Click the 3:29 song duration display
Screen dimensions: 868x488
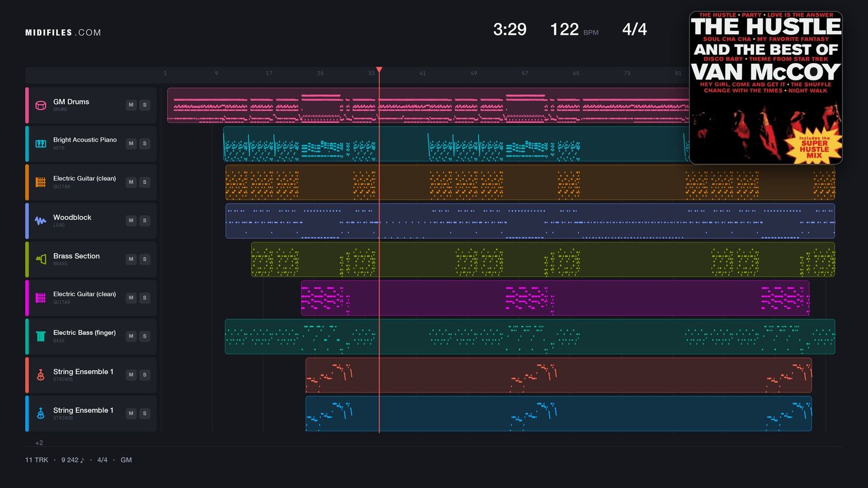pos(510,29)
